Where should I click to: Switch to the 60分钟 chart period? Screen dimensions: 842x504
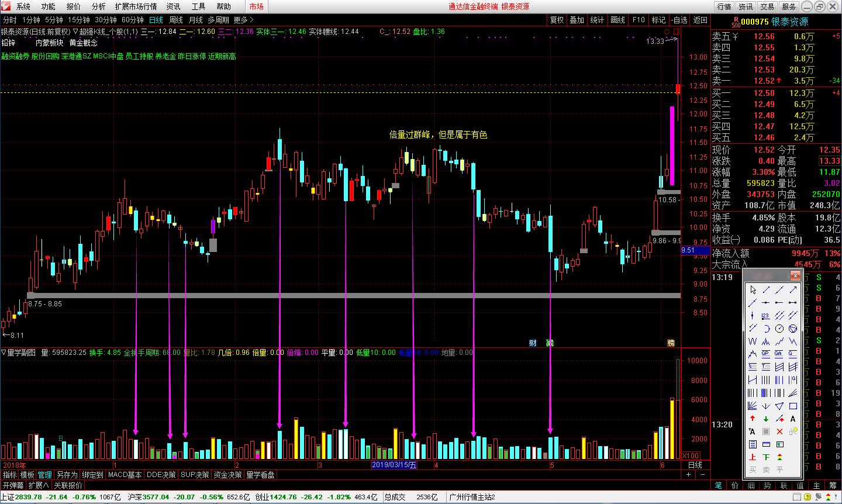point(133,20)
